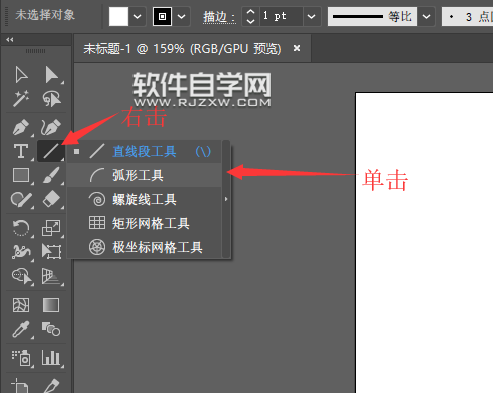Tear off the tool flyout panel arrow

pyautogui.click(x=226, y=199)
